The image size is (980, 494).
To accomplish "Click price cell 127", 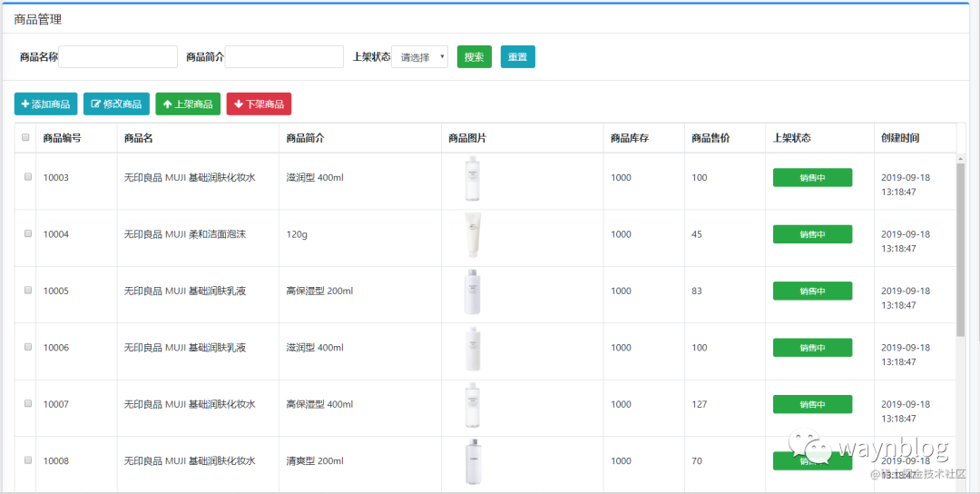I will 700,405.
